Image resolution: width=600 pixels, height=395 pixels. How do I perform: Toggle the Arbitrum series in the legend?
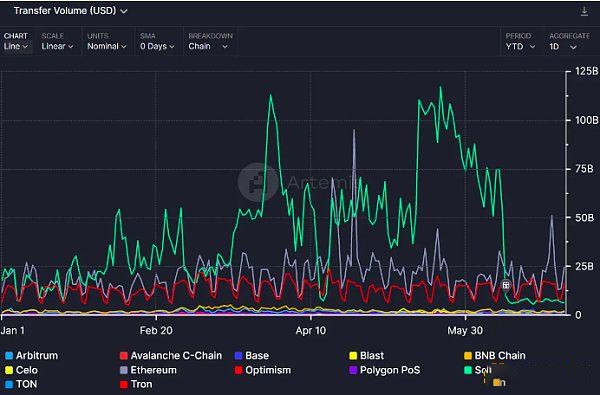click(32, 356)
